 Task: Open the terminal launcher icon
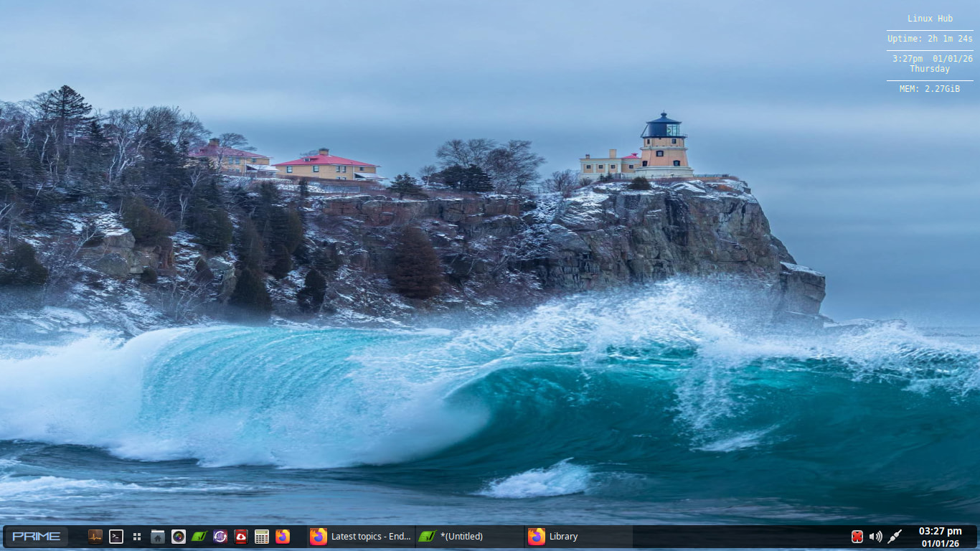click(116, 536)
